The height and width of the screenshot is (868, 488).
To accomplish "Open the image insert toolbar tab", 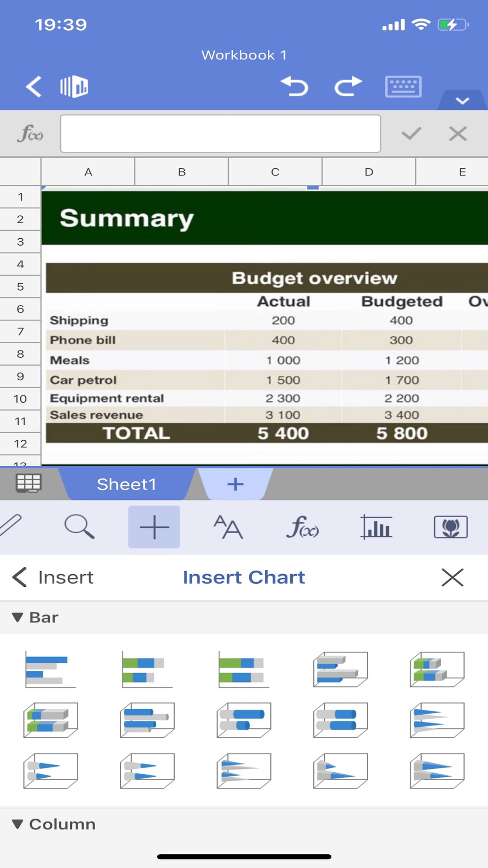I will tap(451, 527).
